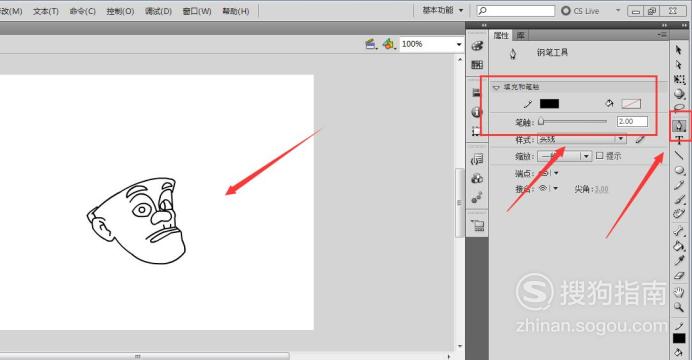692x360 pixels.
Task: Edit stroke style pencil icon
Action: 639,139
